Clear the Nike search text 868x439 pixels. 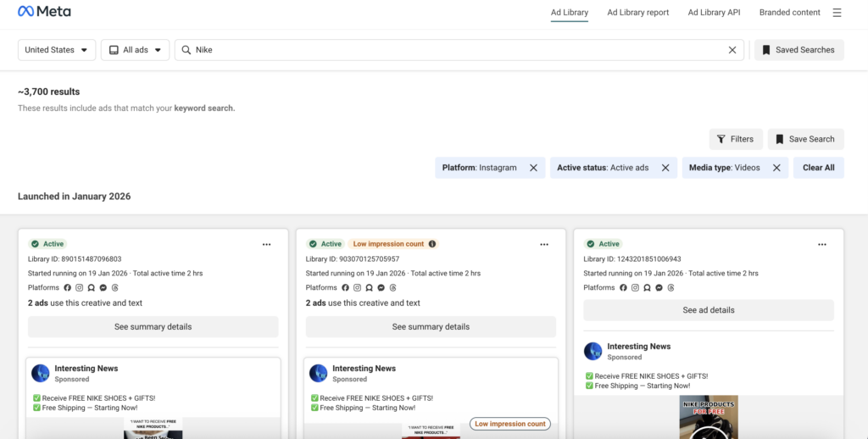click(732, 50)
